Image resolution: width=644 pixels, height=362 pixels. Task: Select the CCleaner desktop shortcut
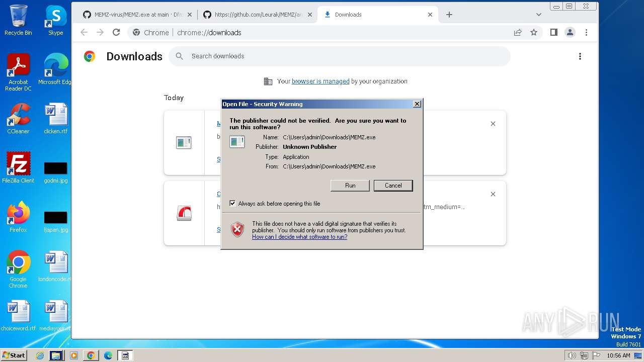(18, 119)
